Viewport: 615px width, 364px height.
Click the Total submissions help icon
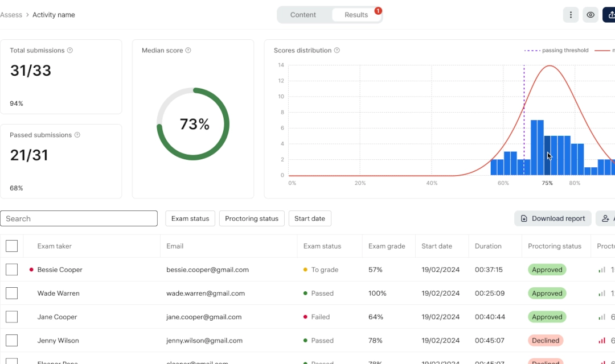(x=70, y=51)
